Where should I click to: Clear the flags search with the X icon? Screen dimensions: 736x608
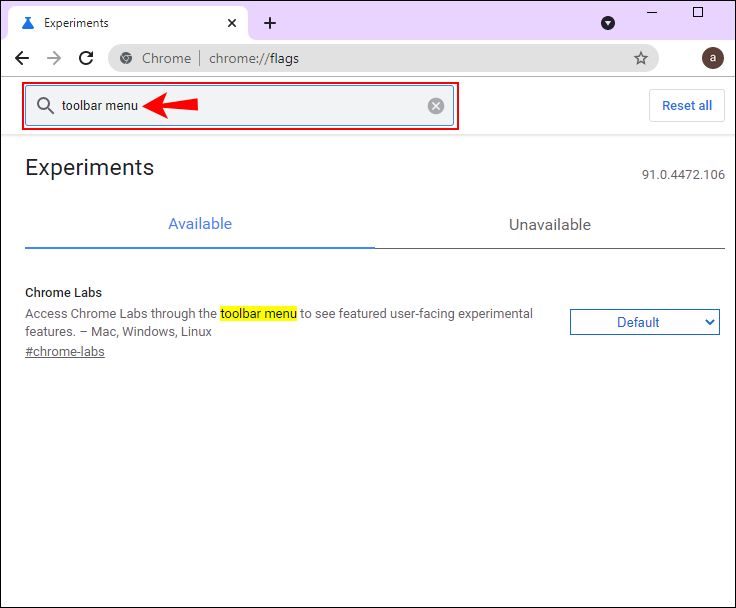pyautogui.click(x=436, y=106)
